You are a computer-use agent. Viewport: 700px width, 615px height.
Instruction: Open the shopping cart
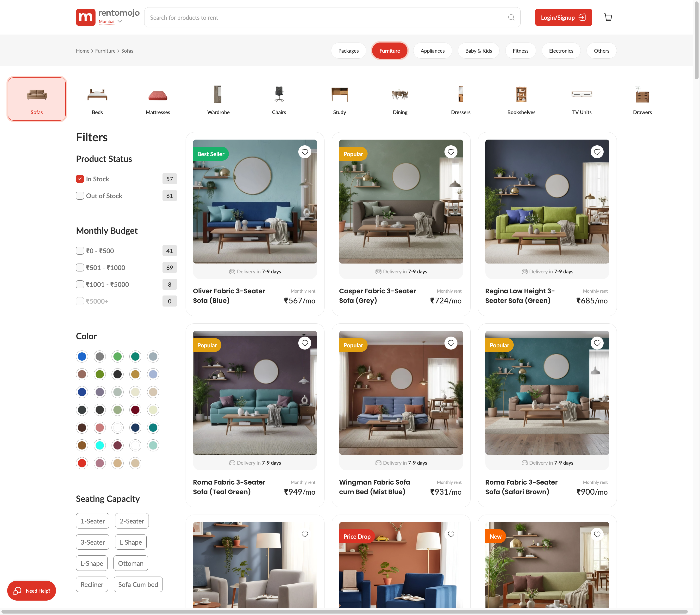pos(608,18)
